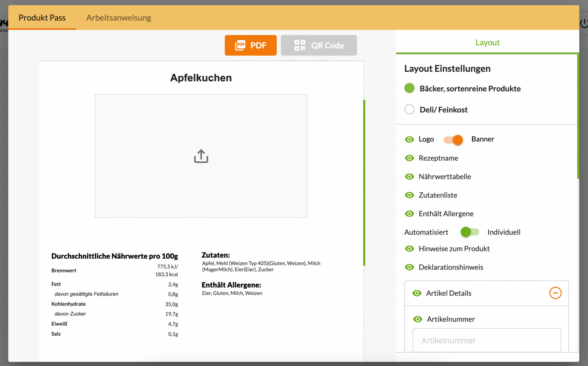Hide the Deklarationshinweis section

coord(409,267)
